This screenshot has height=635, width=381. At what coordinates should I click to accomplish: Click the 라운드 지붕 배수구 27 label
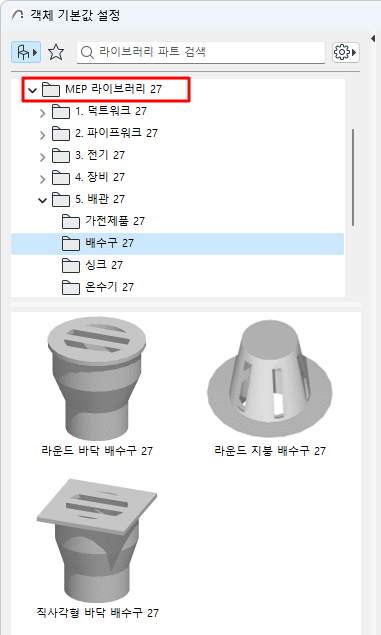click(x=270, y=451)
